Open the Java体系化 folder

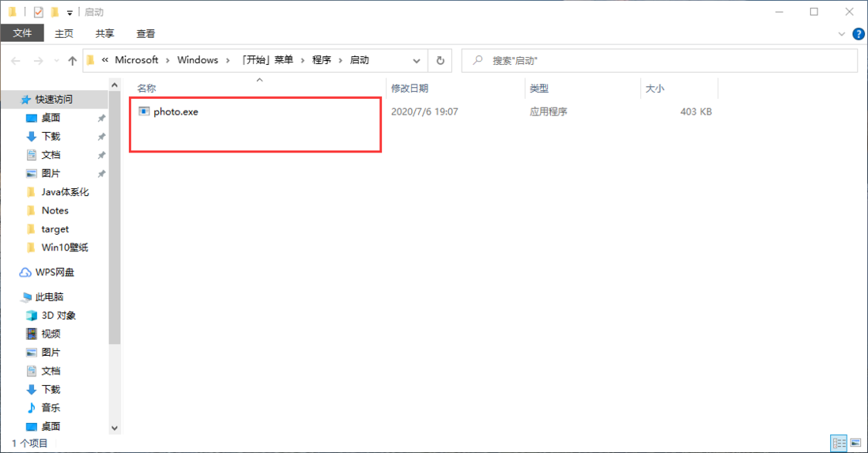(65, 191)
